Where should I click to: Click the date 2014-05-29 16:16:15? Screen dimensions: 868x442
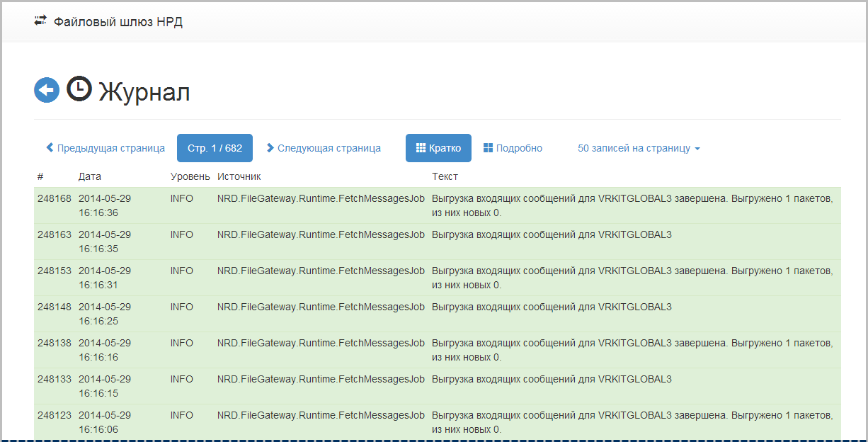[x=105, y=386]
